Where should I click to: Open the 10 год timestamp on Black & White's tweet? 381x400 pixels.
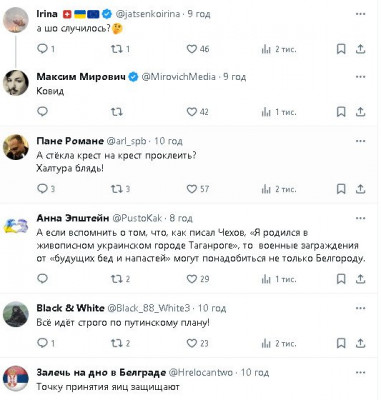pos(212,308)
